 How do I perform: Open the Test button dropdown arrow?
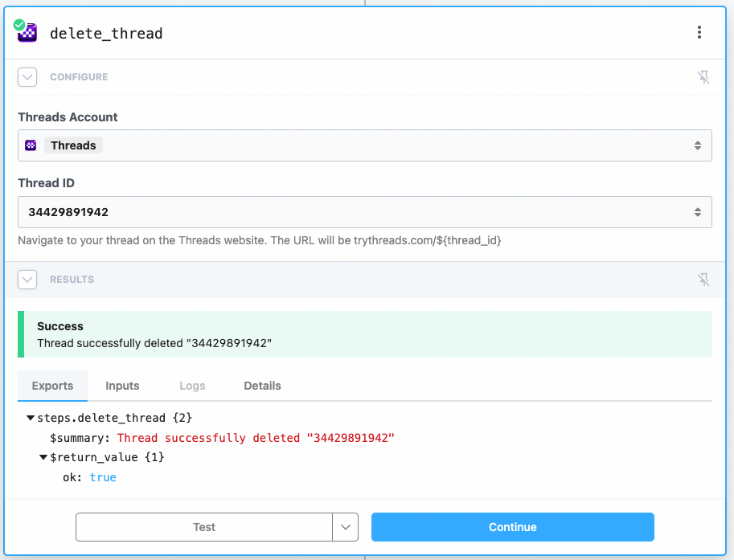tap(345, 527)
